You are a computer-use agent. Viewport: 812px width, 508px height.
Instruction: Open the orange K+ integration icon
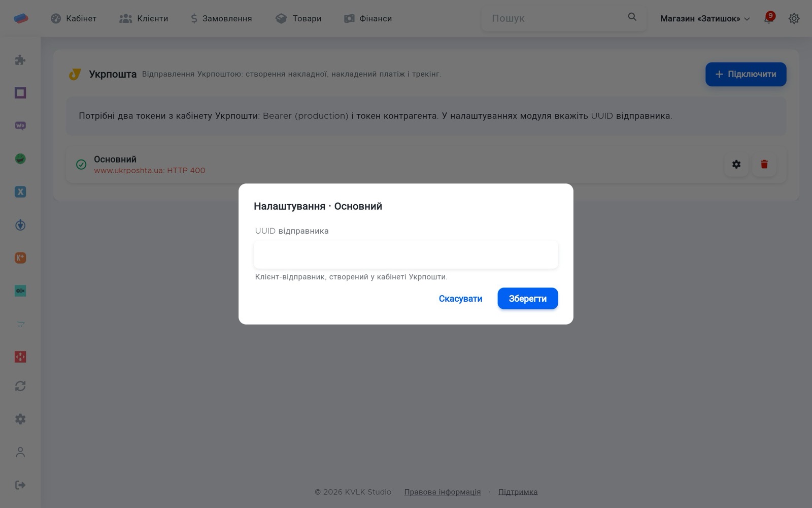point(20,258)
